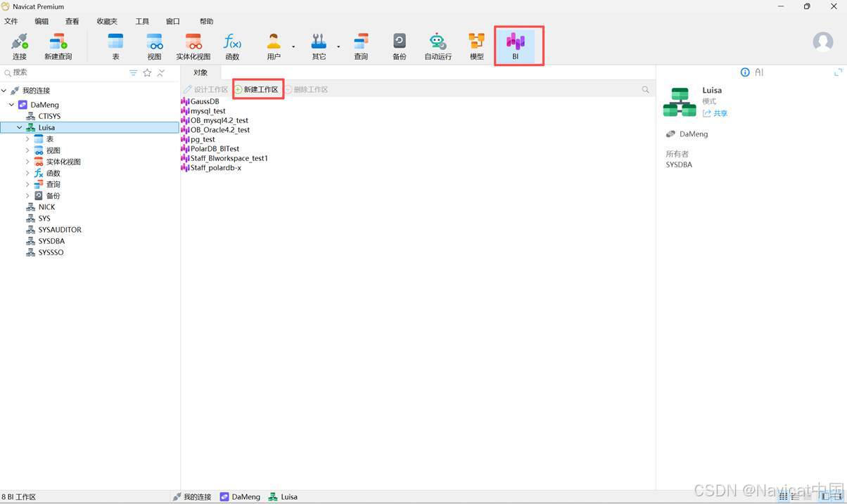Click the 共享 link under Luisa

(x=715, y=113)
